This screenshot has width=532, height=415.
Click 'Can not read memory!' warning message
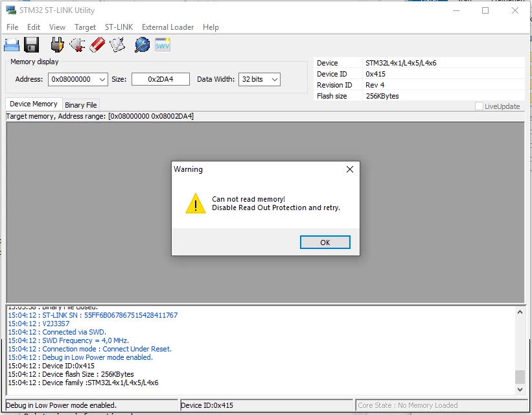248,199
